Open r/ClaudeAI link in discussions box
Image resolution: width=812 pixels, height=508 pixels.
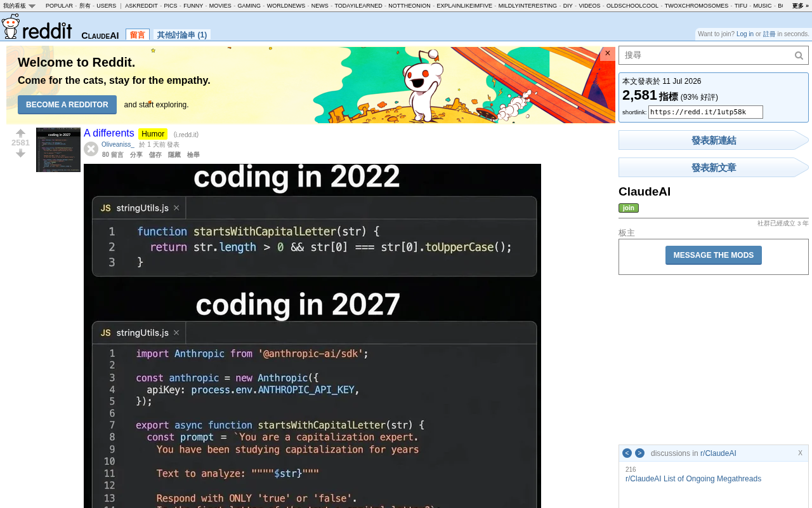(718, 453)
